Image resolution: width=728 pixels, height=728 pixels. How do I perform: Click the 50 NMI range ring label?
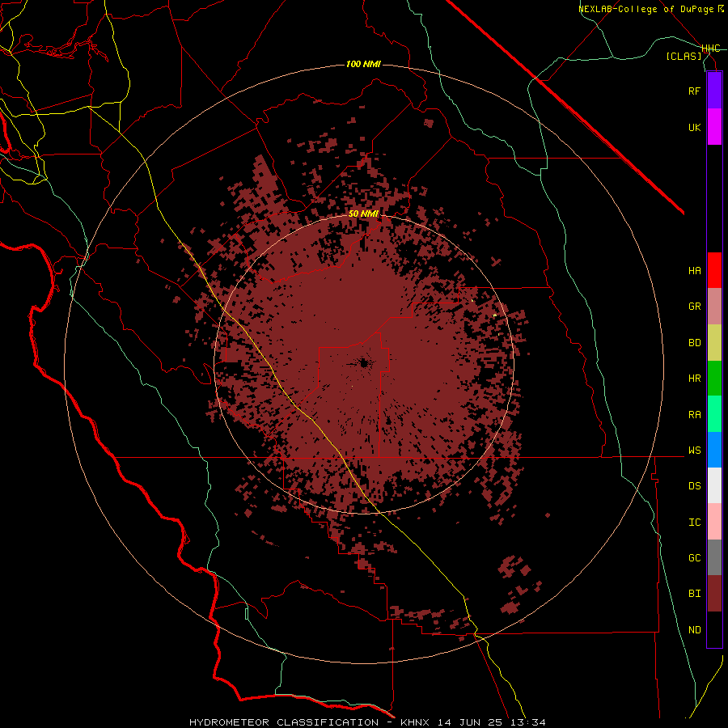(363, 214)
